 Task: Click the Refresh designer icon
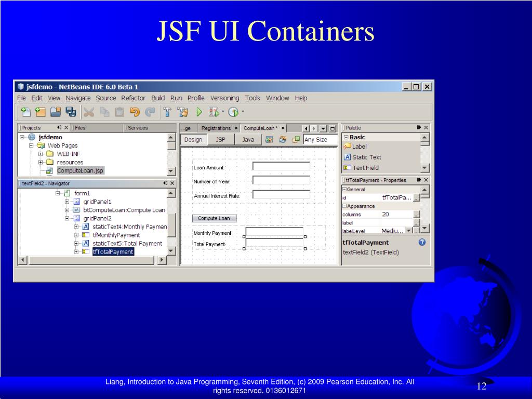(x=283, y=139)
